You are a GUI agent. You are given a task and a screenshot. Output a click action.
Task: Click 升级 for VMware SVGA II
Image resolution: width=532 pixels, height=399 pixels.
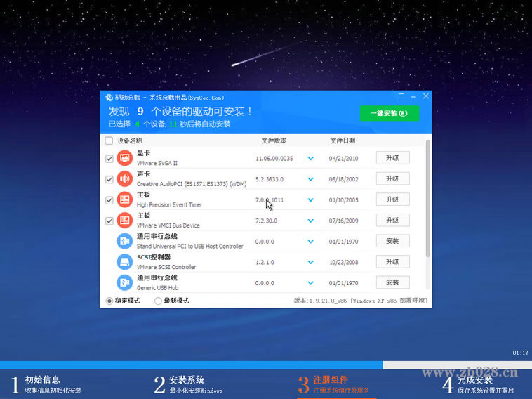pos(392,158)
